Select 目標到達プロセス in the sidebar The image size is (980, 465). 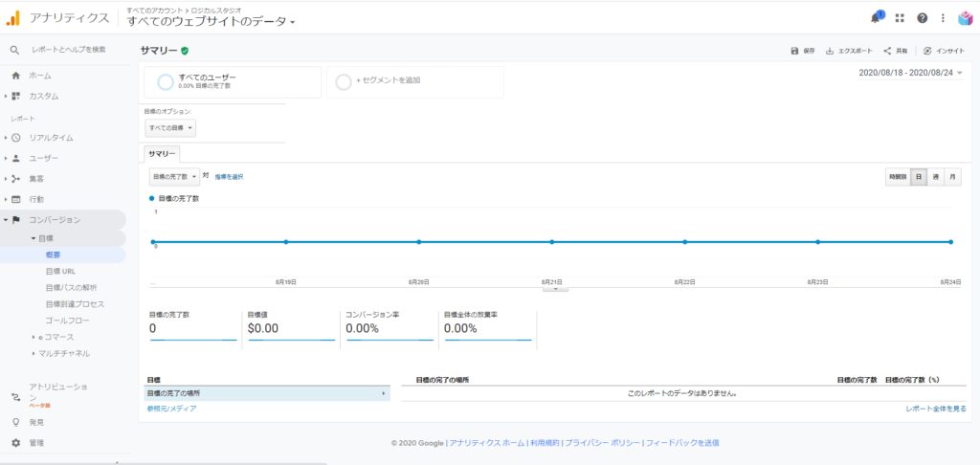coord(75,304)
